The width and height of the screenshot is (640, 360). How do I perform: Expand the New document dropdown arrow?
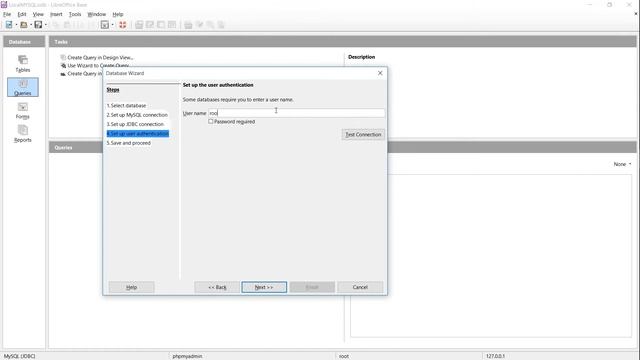[x=16, y=25]
